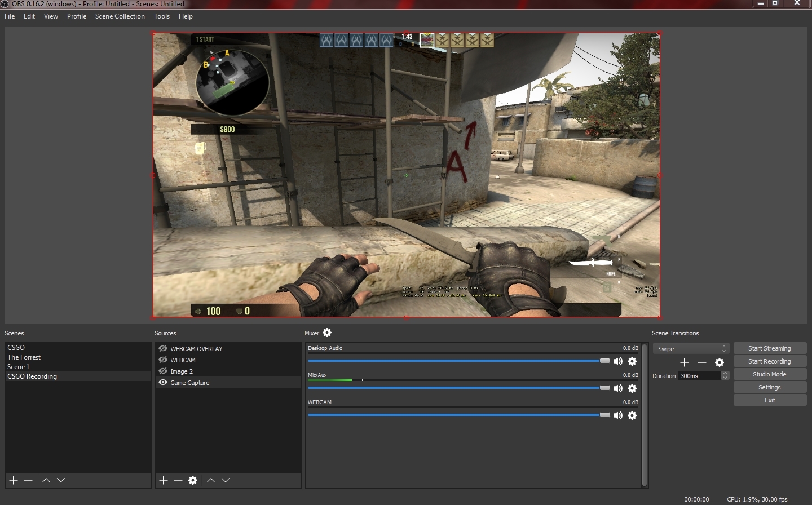Click Start Streaming button

coord(770,348)
